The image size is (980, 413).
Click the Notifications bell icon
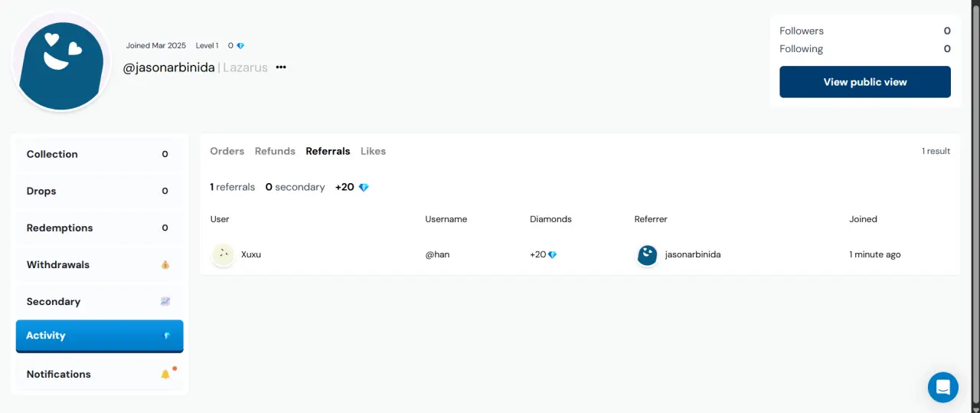click(165, 374)
